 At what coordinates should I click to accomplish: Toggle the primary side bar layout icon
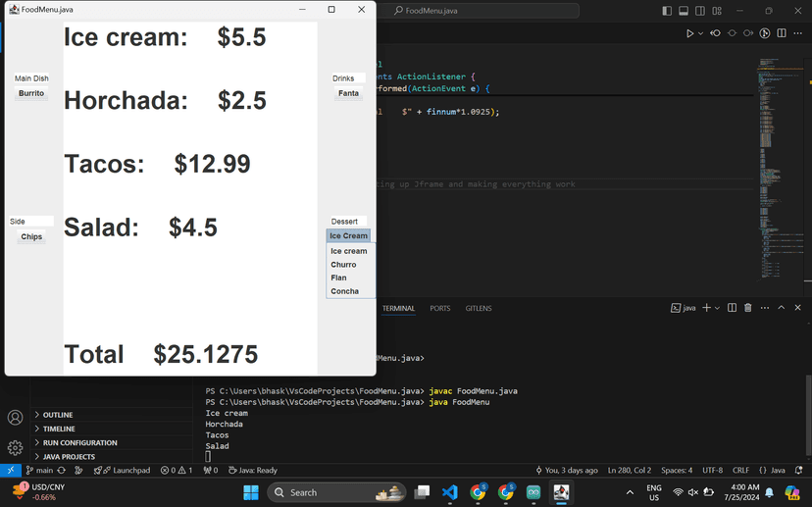pyautogui.click(x=667, y=11)
